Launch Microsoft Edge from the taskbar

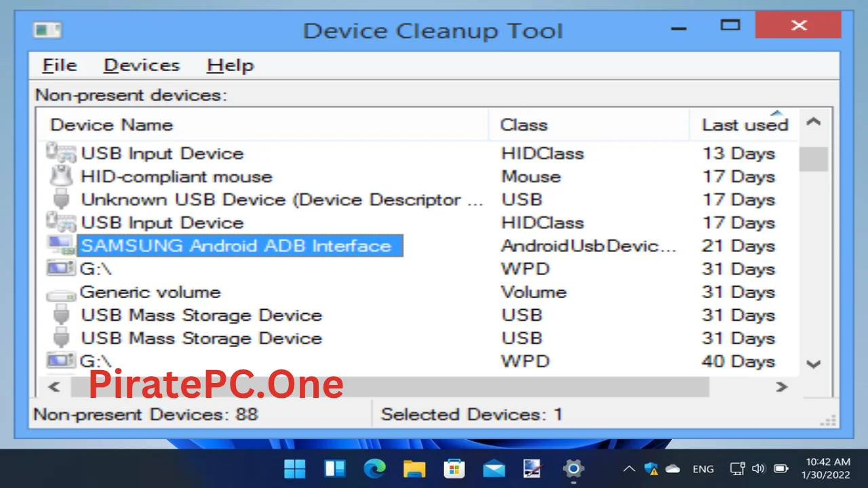pyautogui.click(x=374, y=468)
